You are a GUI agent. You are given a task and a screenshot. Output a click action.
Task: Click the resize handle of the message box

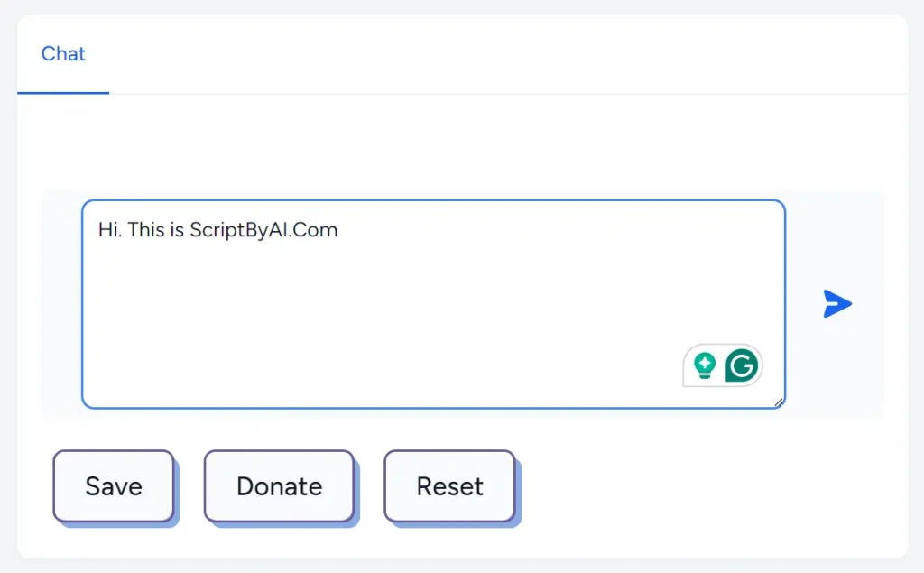(x=779, y=402)
